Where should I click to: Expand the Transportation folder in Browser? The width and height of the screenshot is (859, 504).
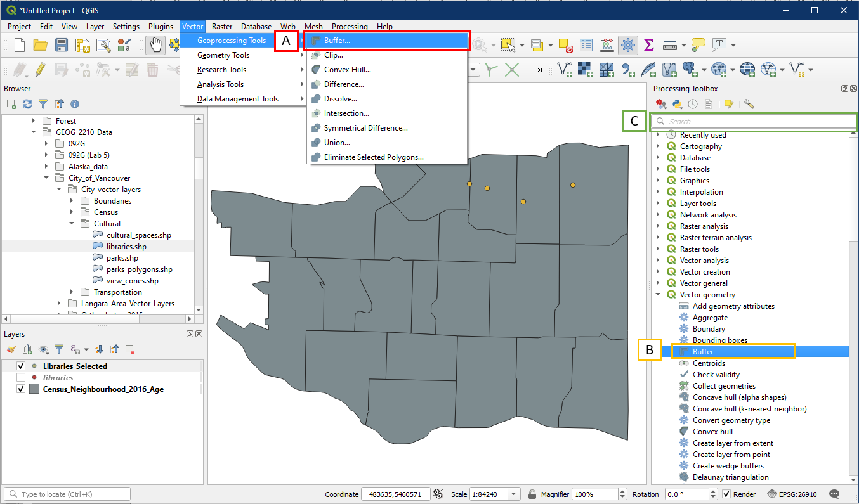pos(73,292)
